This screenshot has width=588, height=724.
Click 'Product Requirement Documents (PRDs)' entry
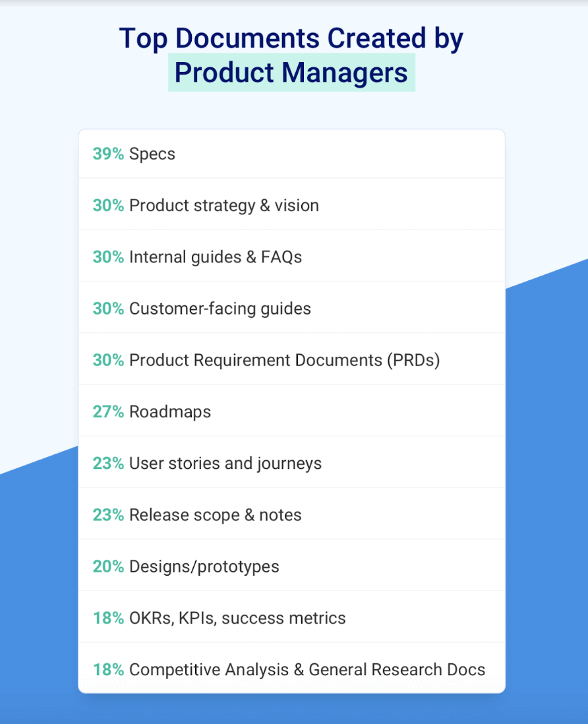tap(284, 360)
